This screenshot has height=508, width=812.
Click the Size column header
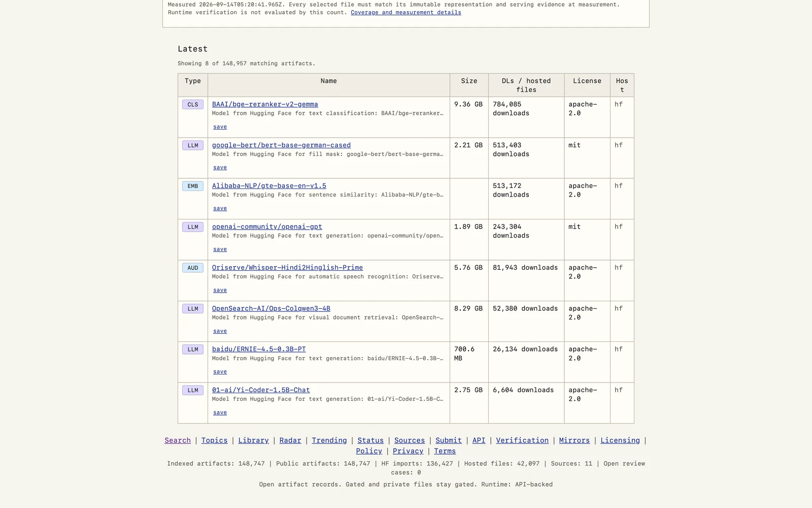(469, 85)
